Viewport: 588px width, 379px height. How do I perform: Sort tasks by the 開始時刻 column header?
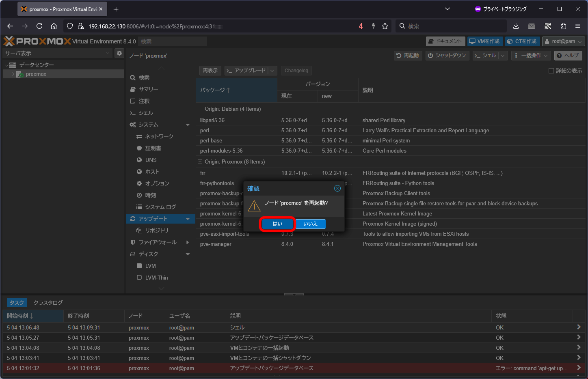point(33,316)
